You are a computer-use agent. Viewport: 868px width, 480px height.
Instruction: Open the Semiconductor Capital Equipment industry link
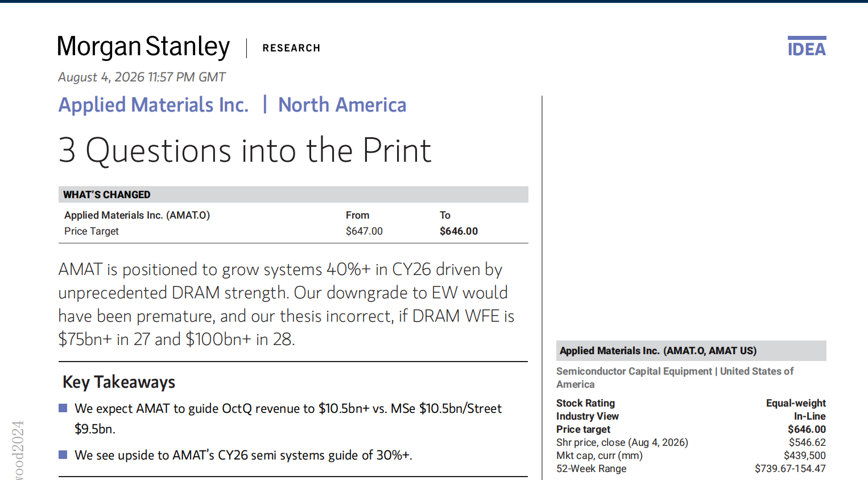pos(634,371)
